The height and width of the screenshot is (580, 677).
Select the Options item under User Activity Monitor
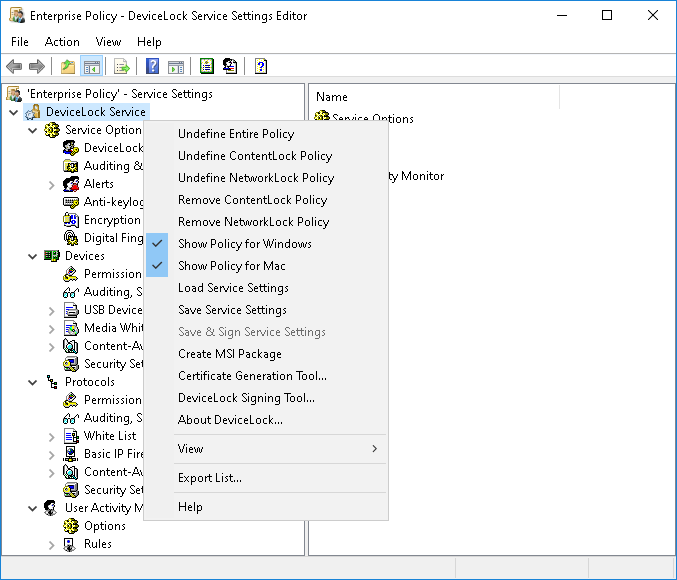click(x=104, y=526)
